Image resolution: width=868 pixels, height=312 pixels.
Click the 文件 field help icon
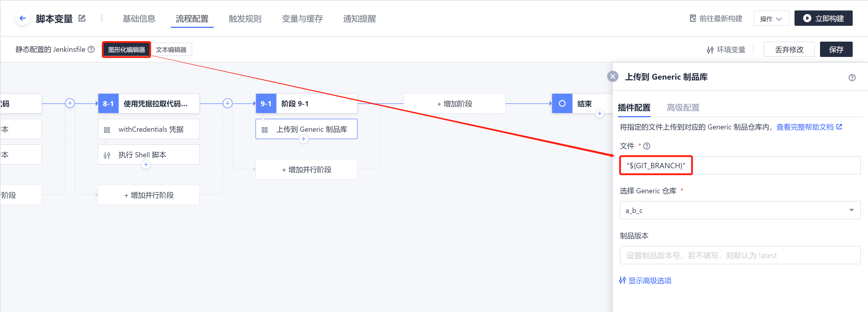tap(647, 146)
